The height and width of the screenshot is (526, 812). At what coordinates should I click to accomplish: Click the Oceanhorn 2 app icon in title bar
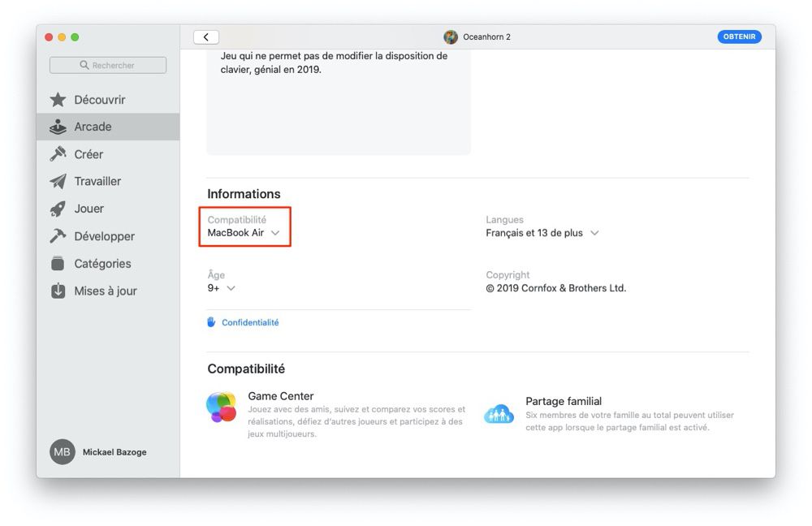451,37
